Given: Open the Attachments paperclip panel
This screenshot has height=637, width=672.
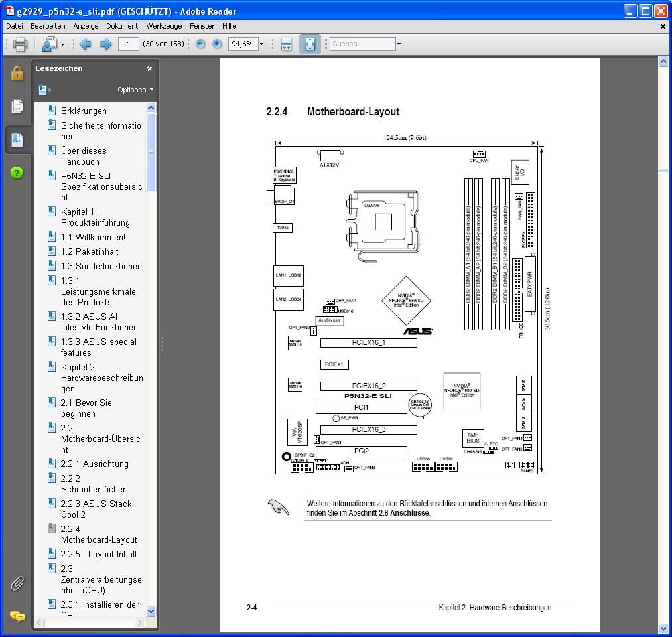Looking at the screenshot, I should [x=17, y=583].
